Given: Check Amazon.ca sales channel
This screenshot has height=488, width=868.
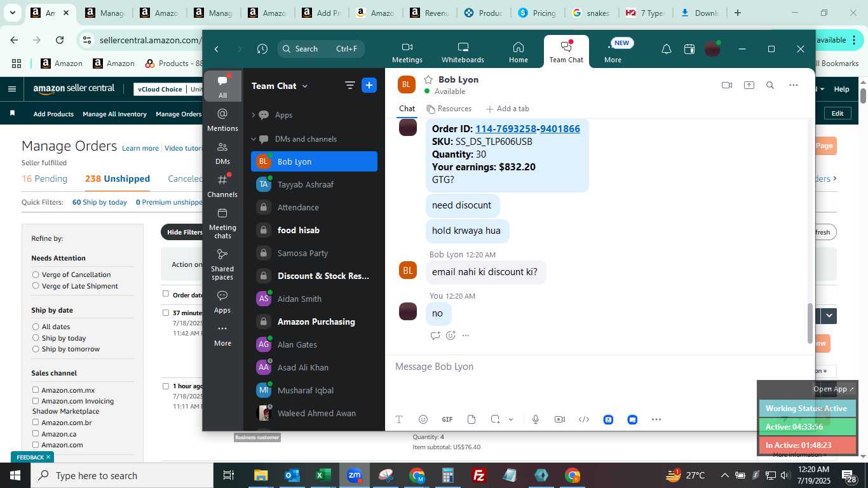Looking at the screenshot, I should [36, 433].
